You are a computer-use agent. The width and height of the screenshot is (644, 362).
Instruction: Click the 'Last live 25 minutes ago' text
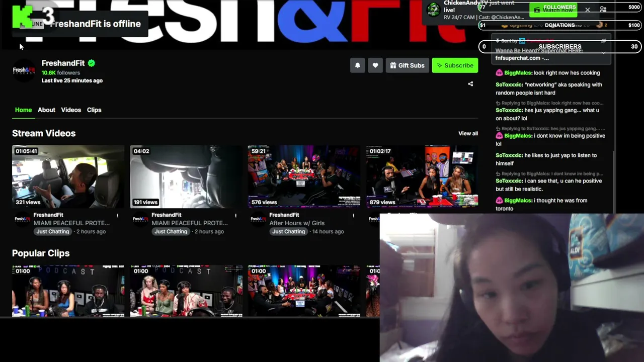(72, 80)
